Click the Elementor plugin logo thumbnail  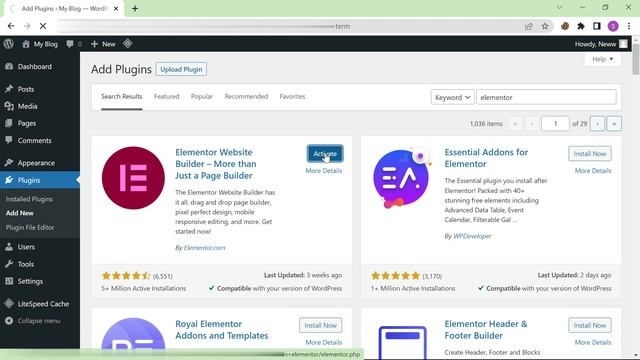[x=133, y=178]
